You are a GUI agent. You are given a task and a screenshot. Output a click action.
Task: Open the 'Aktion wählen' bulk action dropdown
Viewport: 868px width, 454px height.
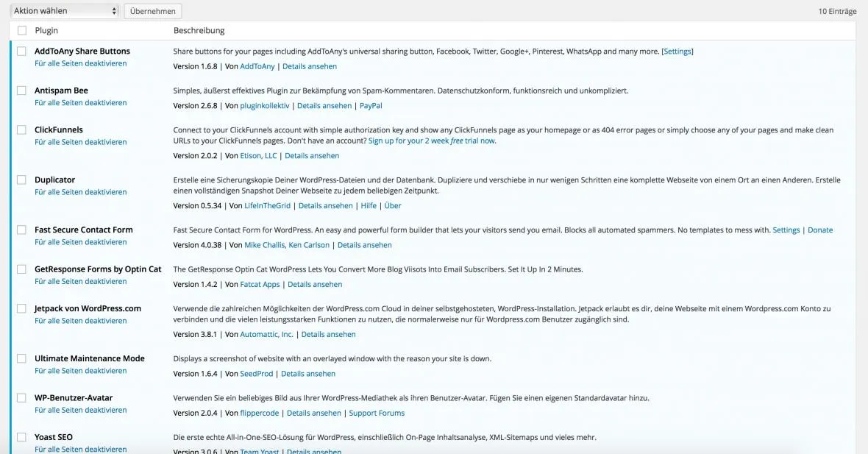point(64,10)
